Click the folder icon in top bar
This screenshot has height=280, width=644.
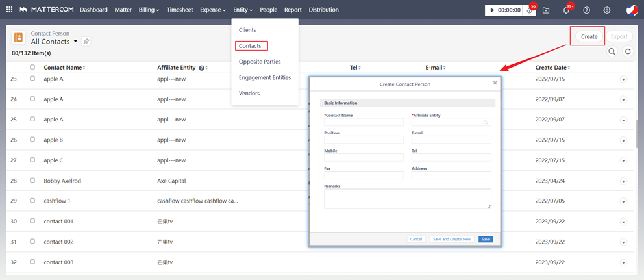(x=546, y=10)
